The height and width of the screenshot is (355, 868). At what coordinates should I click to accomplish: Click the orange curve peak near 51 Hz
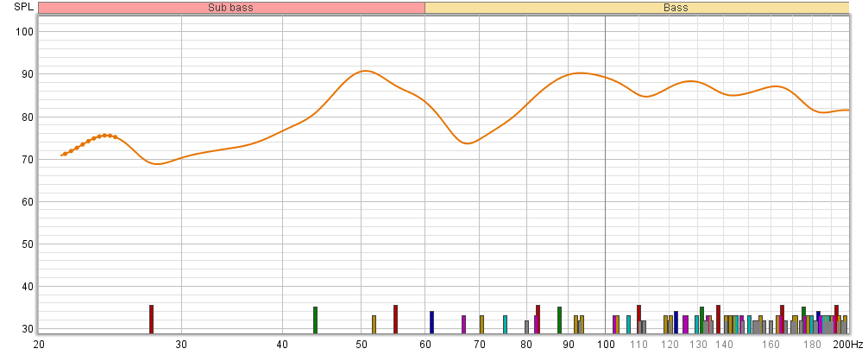[x=366, y=71]
